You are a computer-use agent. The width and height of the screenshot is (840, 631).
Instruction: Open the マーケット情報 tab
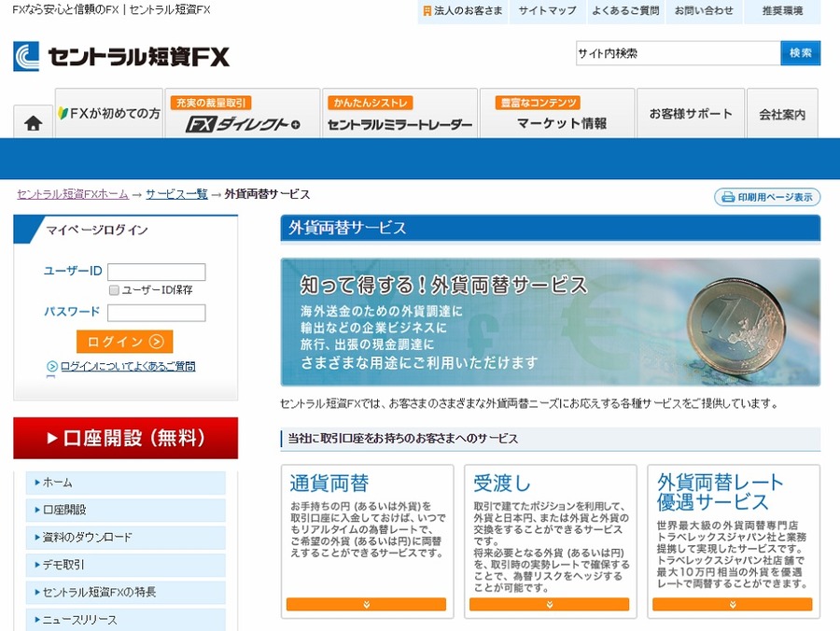point(557,114)
